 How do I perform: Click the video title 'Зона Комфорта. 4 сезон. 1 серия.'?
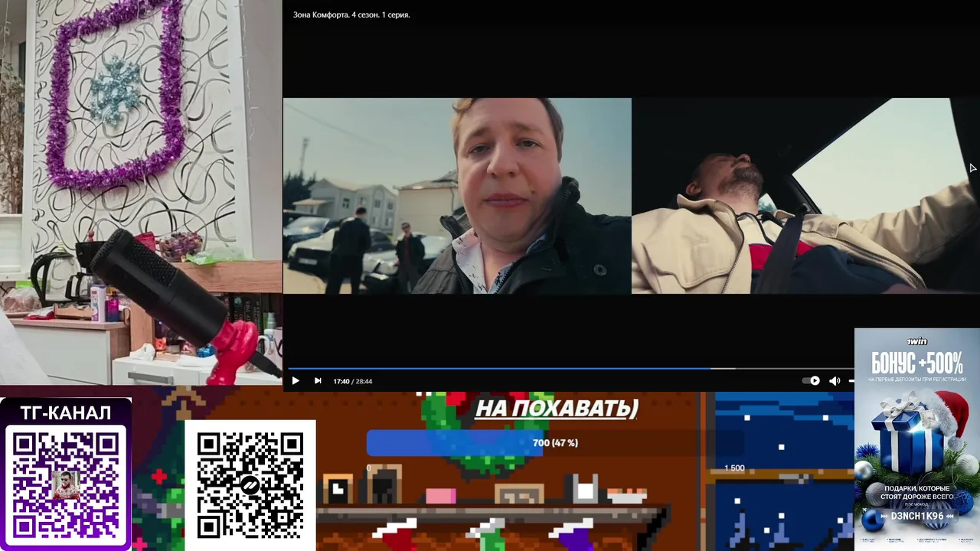click(x=351, y=15)
